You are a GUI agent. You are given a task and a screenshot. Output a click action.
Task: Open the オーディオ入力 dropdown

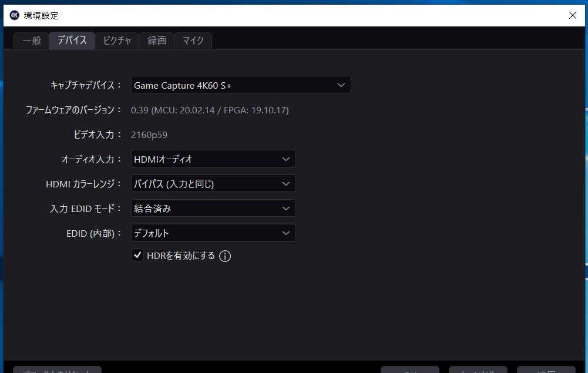click(x=213, y=159)
